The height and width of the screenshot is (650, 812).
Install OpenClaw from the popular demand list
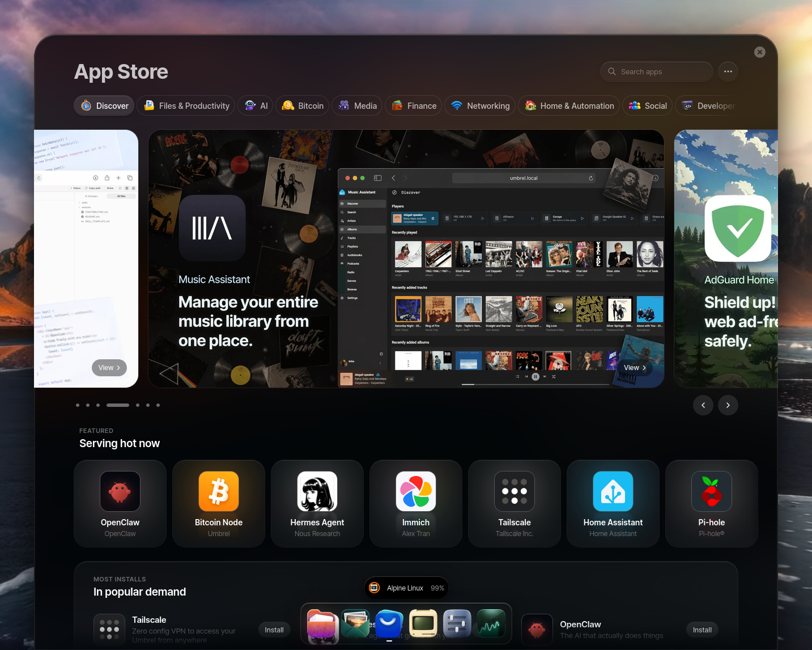click(x=703, y=630)
